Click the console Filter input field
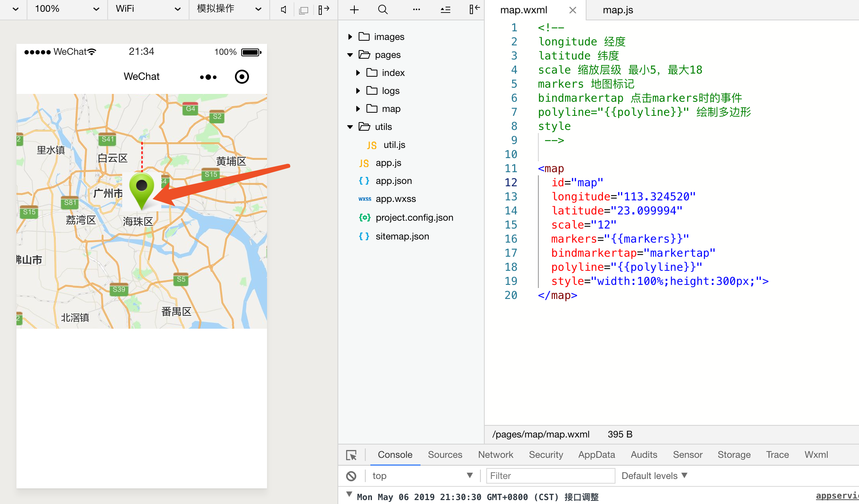The height and width of the screenshot is (504, 859). pyautogui.click(x=550, y=475)
